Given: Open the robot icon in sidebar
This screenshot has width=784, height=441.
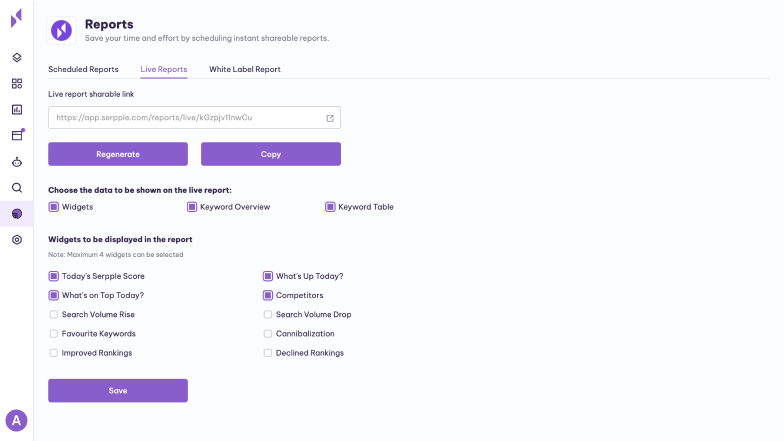Looking at the screenshot, I should [17, 162].
